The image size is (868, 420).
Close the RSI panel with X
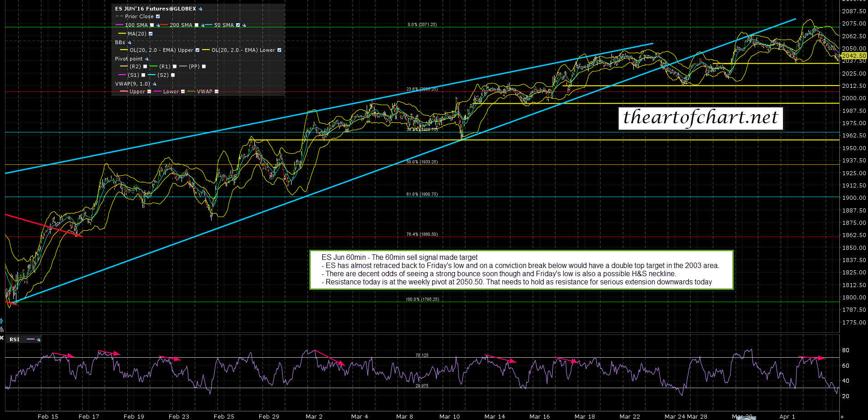pos(2,338)
